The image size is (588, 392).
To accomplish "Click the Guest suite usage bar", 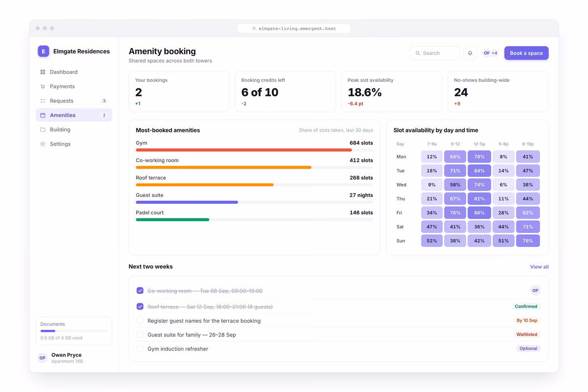I will pos(254,202).
